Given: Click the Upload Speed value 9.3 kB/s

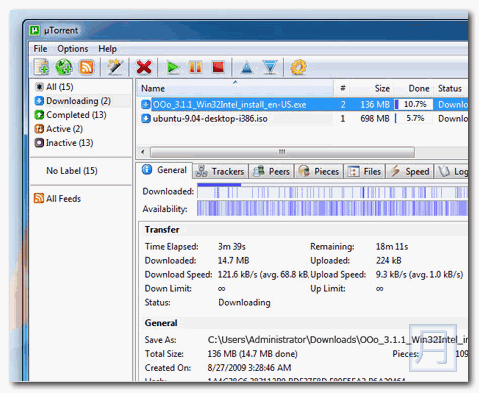Looking at the screenshot, I should 419,274.
